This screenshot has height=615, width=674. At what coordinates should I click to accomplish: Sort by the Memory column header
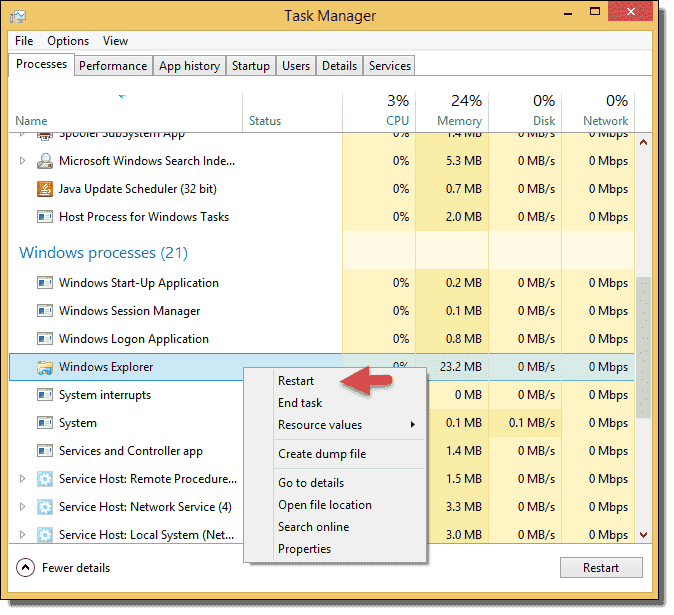452,111
